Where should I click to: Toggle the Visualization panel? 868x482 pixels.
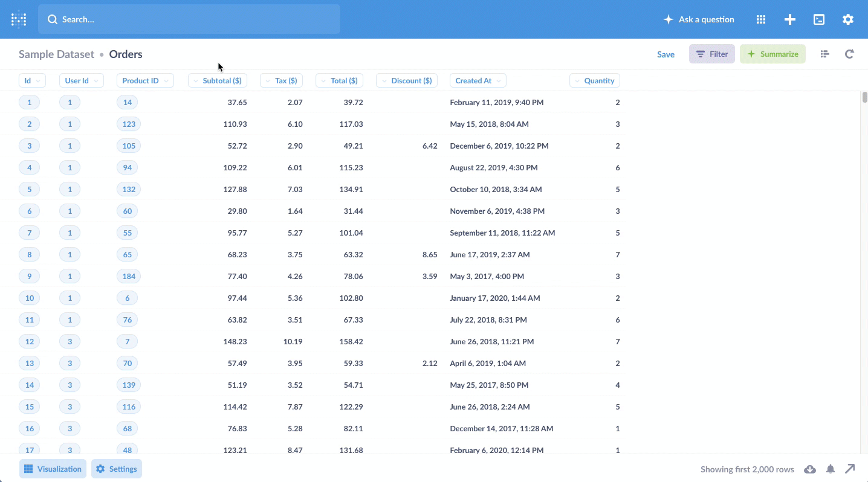point(53,469)
